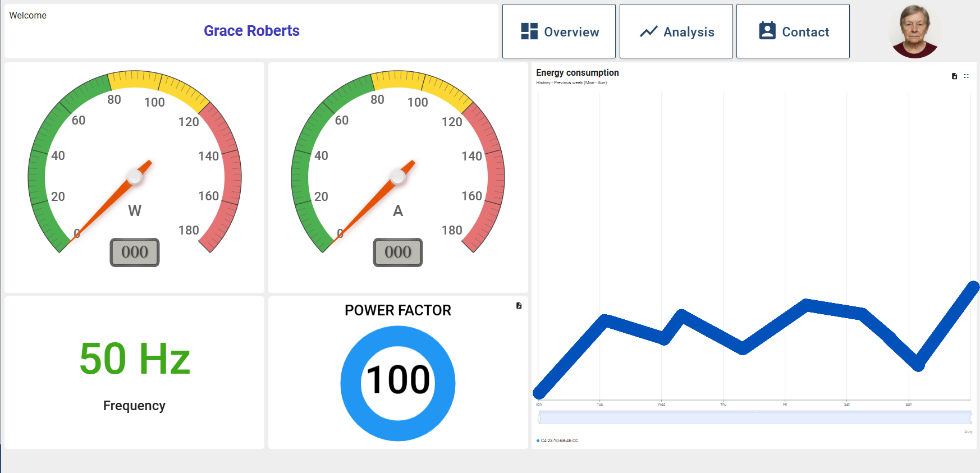The height and width of the screenshot is (473, 980).
Task: Open the Overview page
Action: tap(571, 32)
